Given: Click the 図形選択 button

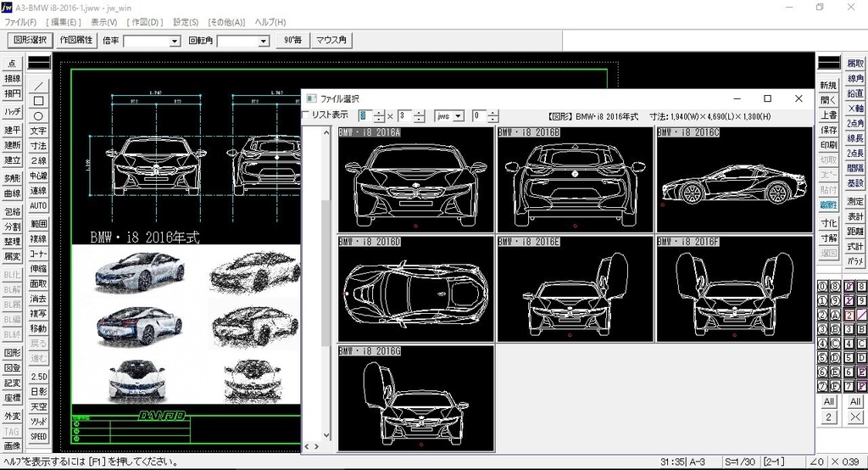Looking at the screenshot, I should tap(31, 40).
